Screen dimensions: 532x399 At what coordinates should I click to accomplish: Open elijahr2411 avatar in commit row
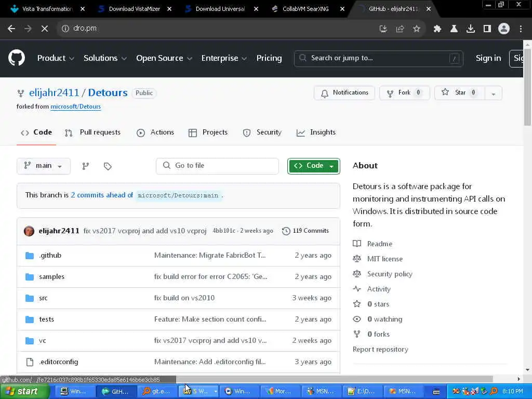coord(29,231)
